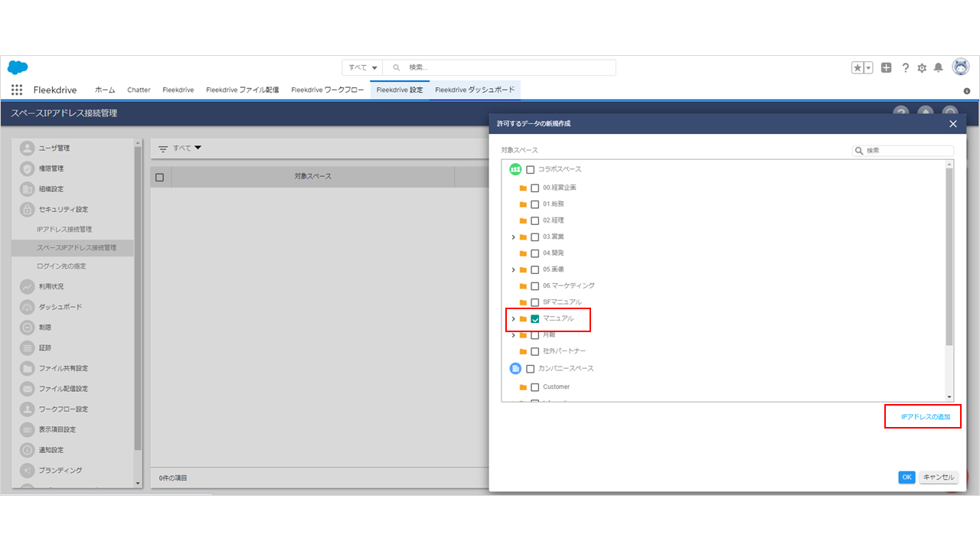
Task: Click the help question mark icon
Action: tap(905, 67)
